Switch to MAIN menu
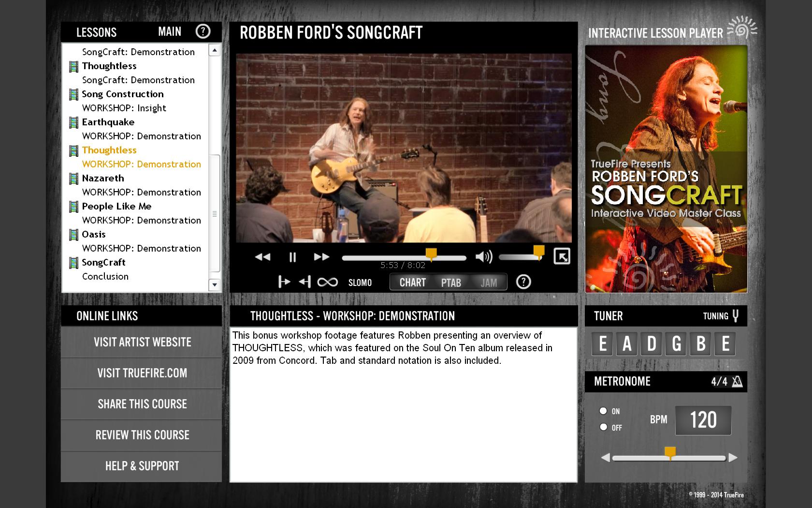 [x=170, y=32]
